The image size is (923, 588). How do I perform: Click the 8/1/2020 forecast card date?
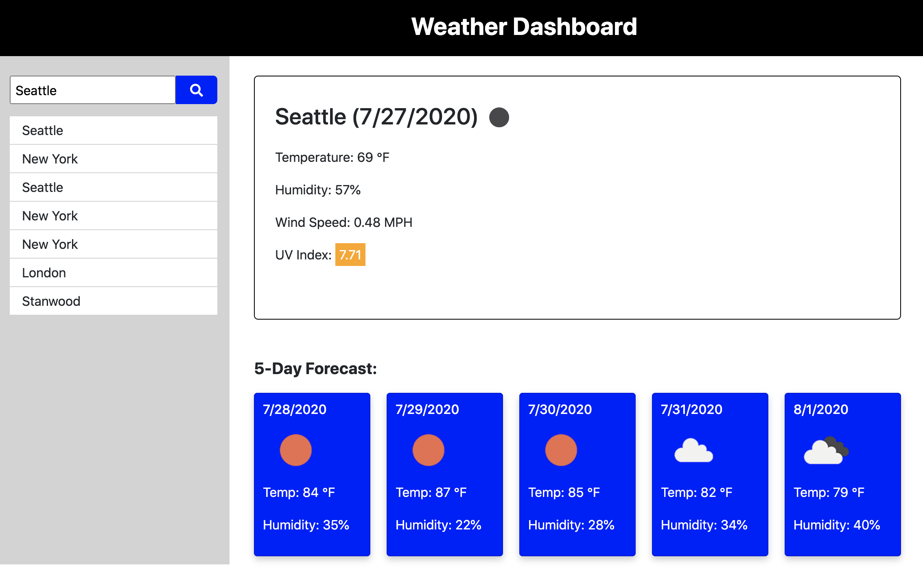820,409
